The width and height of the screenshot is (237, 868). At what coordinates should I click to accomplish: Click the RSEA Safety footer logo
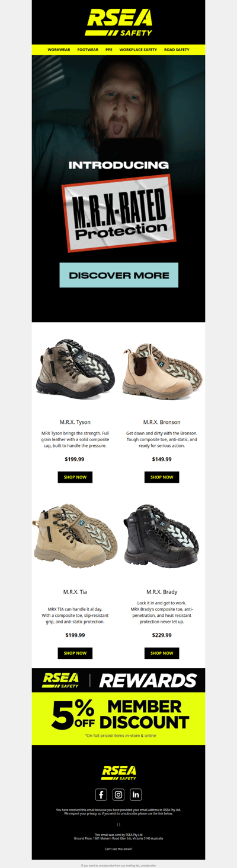(x=118, y=772)
